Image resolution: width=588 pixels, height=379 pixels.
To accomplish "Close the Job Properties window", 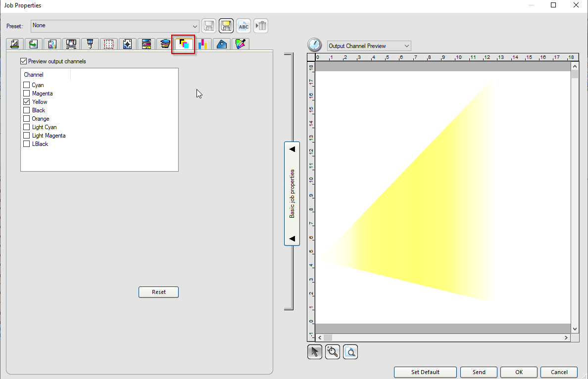I will pos(577,5).
